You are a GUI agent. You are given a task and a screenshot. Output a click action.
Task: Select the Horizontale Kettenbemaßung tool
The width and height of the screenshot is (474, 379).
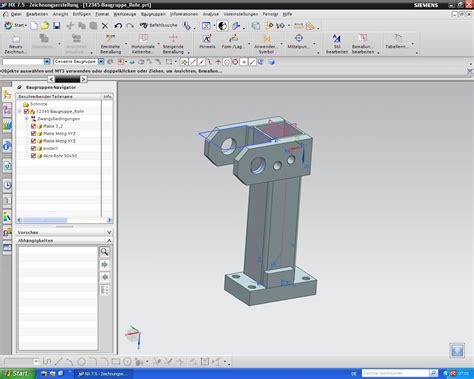click(143, 44)
